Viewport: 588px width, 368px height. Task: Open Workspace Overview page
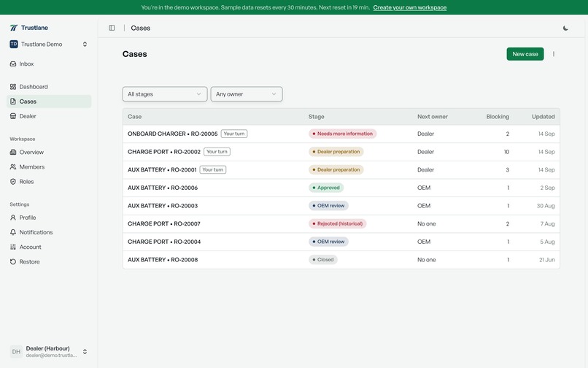pyautogui.click(x=49, y=152)
